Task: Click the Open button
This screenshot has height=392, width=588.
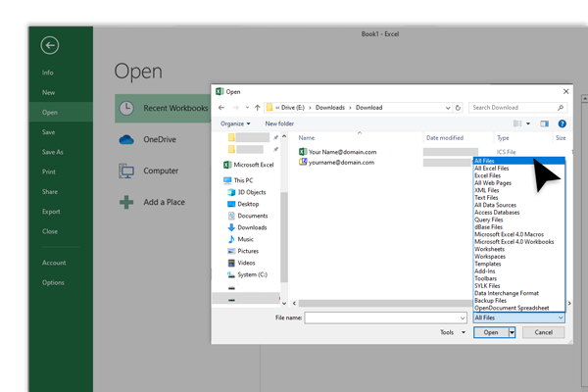Action: [491, 332]
